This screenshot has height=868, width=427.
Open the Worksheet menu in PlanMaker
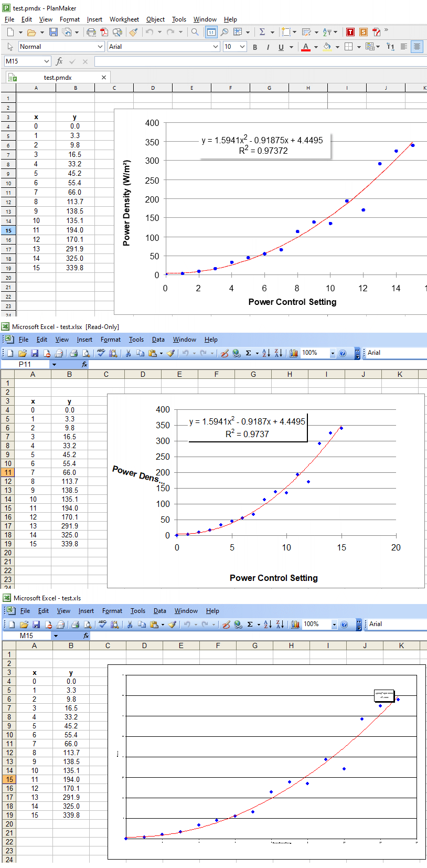pos(124,19)
